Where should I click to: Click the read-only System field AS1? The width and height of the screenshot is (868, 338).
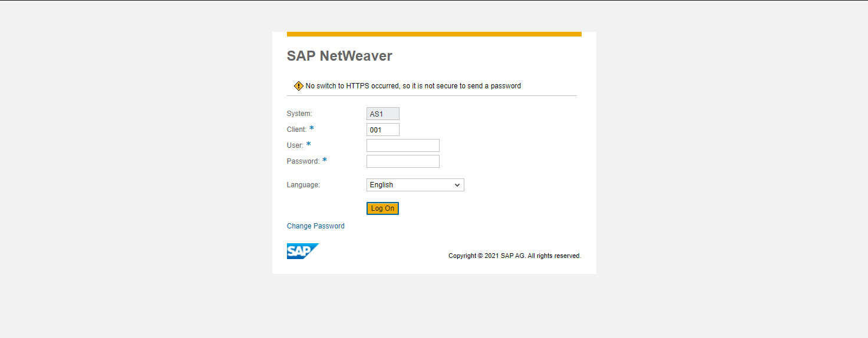pyautogui.click(x=382, y=114)
